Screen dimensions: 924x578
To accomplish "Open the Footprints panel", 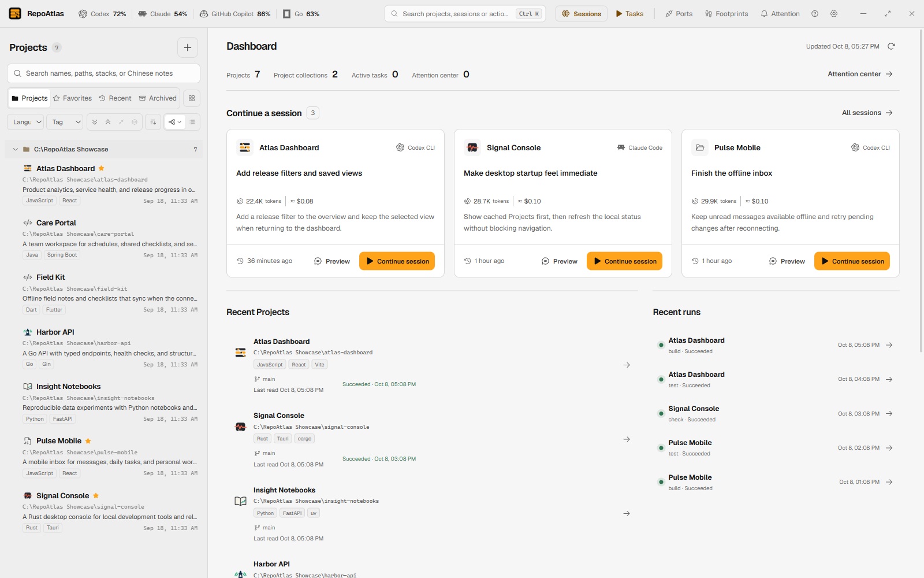I will pyautogui.click(x=726, y=14).
